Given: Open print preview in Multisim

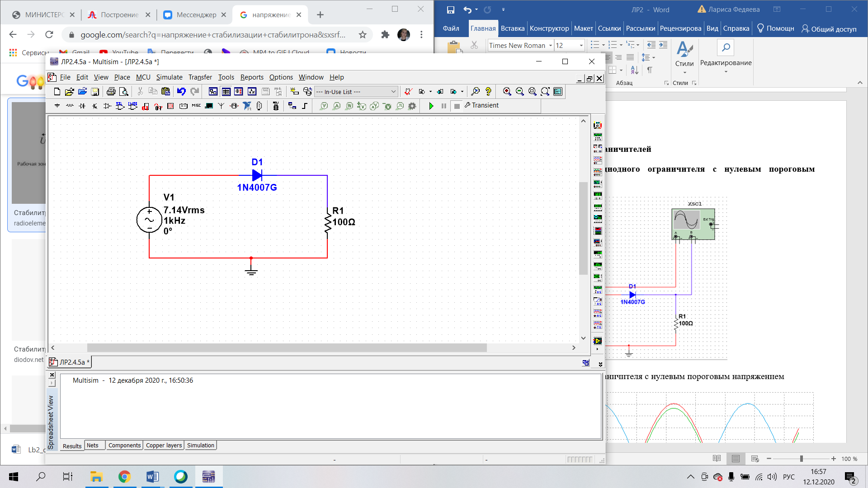Looking at the screenshot, I should [123, 92].
